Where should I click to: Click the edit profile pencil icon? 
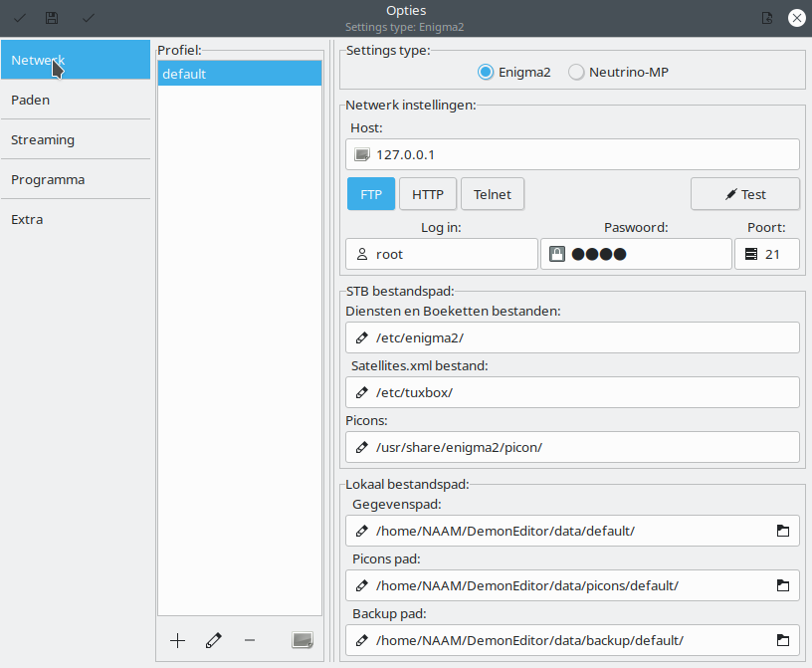coord(213,640)
